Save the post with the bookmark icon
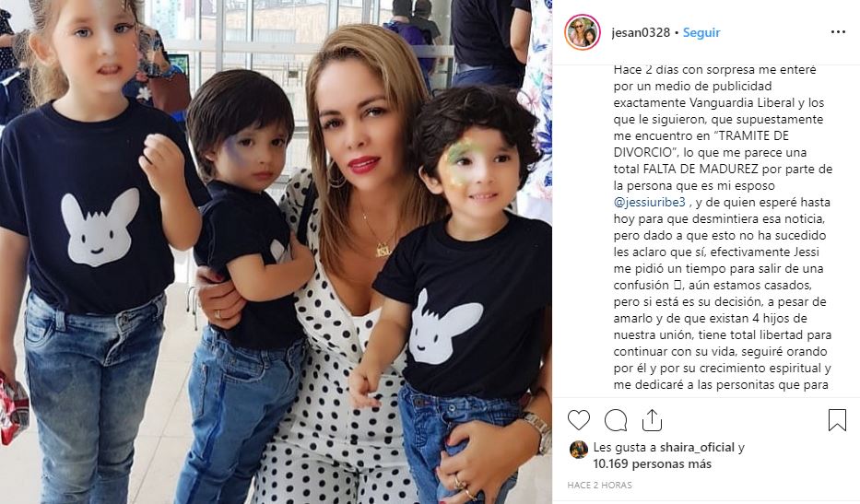This screenshot has height=504, width=860. click(x=837, y=420)
